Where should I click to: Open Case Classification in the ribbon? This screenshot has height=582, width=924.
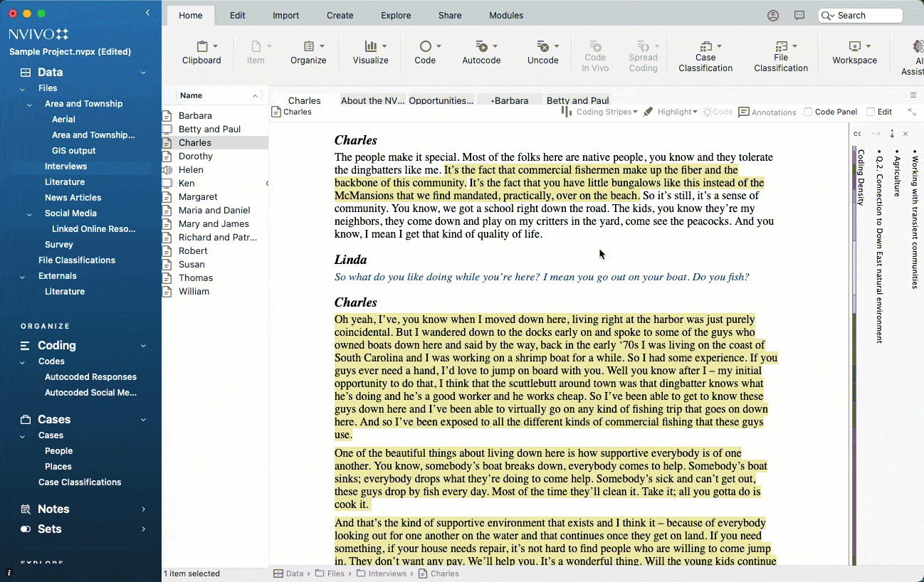click(705, 56)
